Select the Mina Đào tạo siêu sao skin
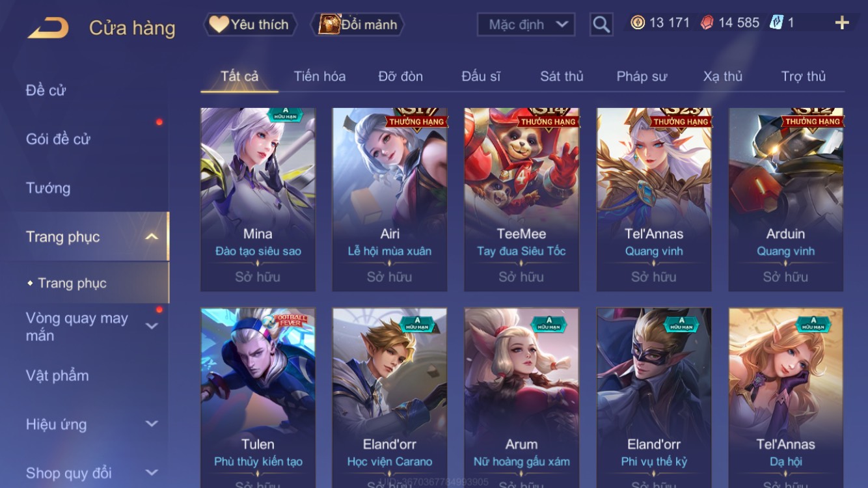The image size is (868, 488). pyautogui.click(x=258, y=200)
